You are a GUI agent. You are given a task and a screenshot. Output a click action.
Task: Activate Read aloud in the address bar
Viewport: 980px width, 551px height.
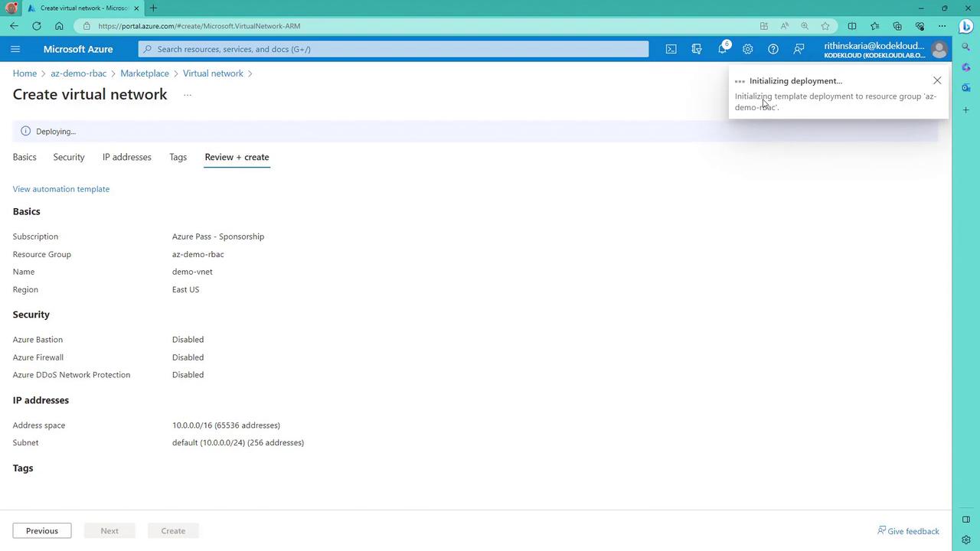(x=785, y=26)
